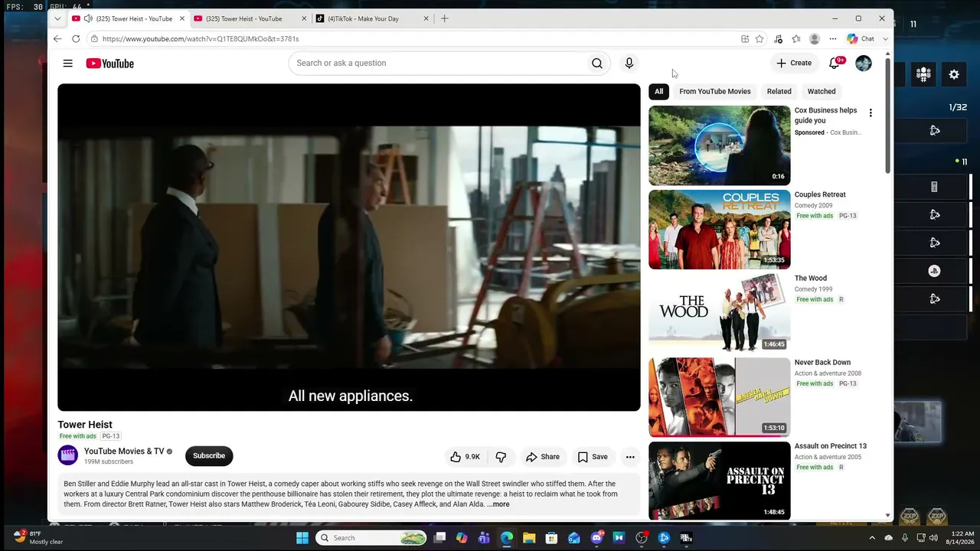
Task: Select From YouTube Movies filter chip
Action: click(715, 91)
